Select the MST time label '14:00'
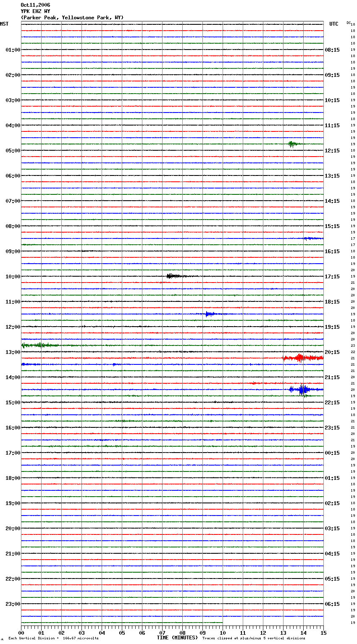Screen dimensions: 357x644 13,377
